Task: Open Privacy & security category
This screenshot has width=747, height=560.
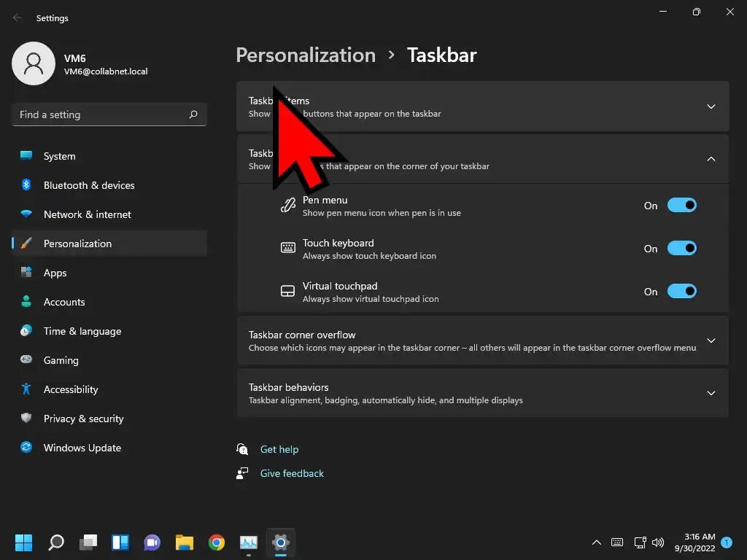Action: click(x=109, y=419)
